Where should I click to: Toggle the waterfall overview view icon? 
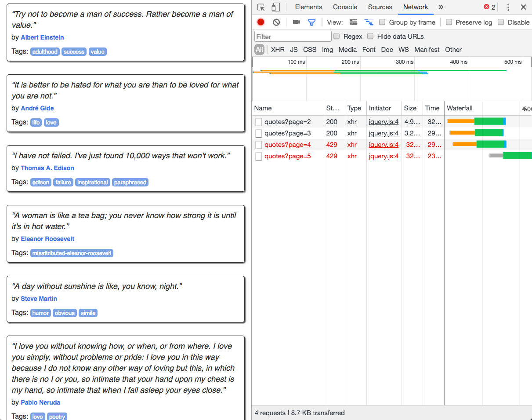point(369,22)
